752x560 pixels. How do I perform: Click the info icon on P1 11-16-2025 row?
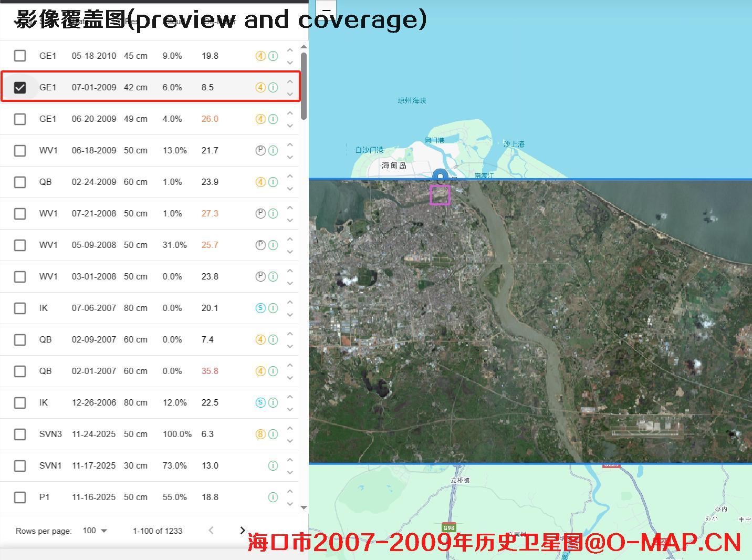coord(273,497)
